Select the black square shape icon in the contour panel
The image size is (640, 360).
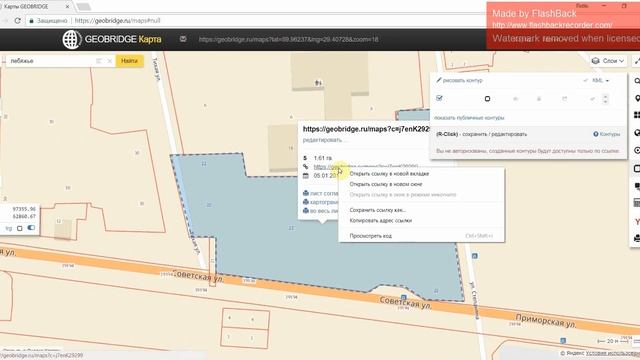click(487, 99)
